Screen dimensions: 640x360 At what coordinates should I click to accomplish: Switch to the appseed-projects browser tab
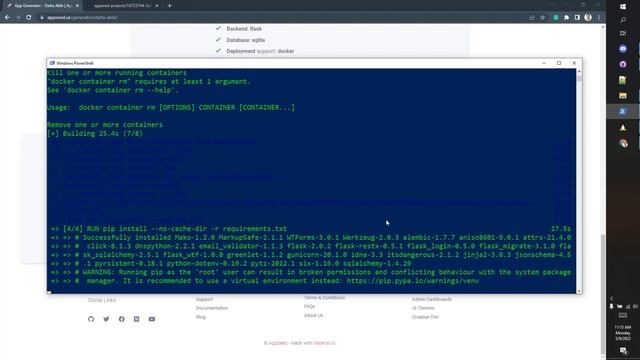tap(122, 6)
